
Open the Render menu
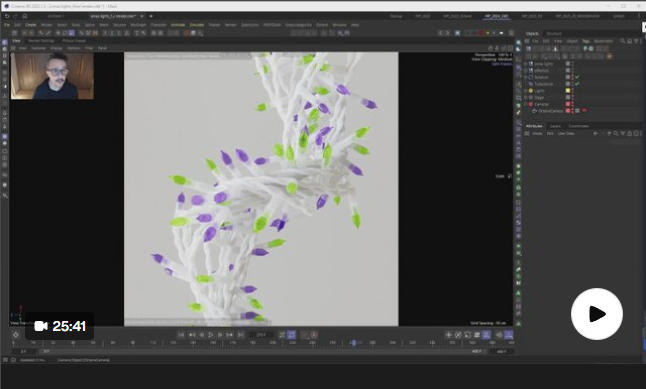[x=231, y=25]
